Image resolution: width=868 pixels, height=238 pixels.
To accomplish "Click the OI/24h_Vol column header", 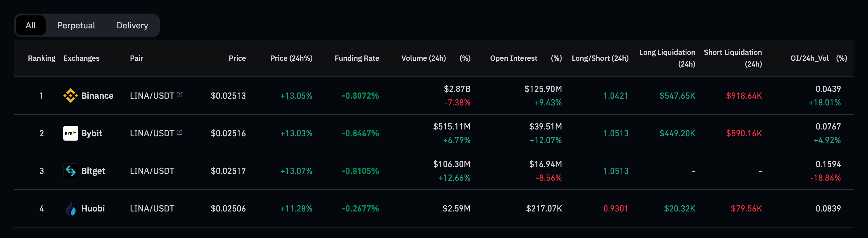I will coord(809,58).
